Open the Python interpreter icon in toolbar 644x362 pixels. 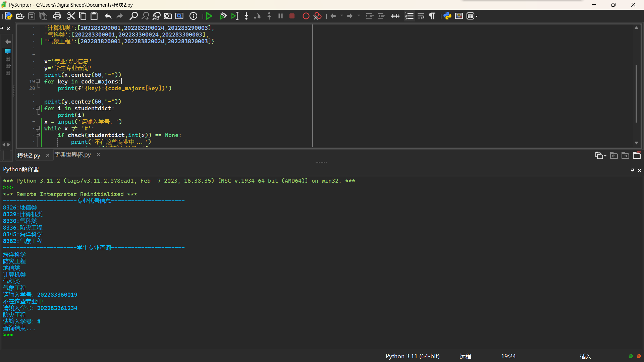pos(447,16)
